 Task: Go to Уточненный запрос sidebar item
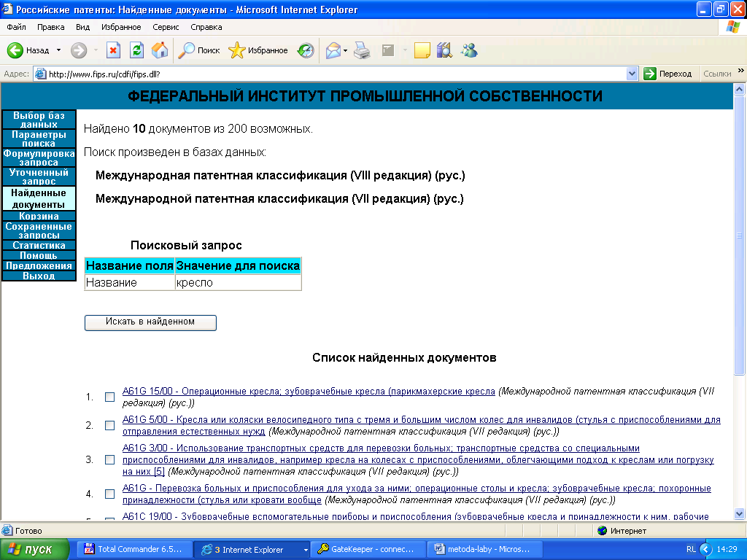coord(39,176)
